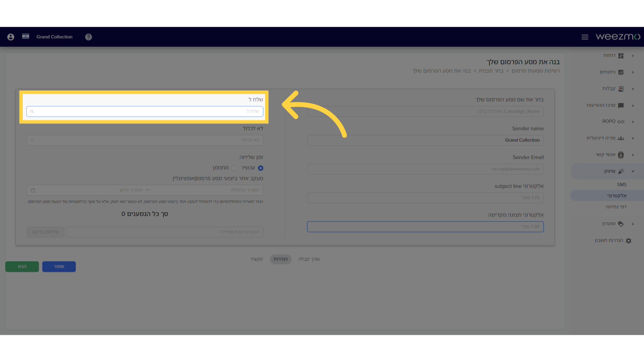Expand the ROPO sidebar arrow
This screenshot has width=644, height=362.
click(x=633, y=122)
